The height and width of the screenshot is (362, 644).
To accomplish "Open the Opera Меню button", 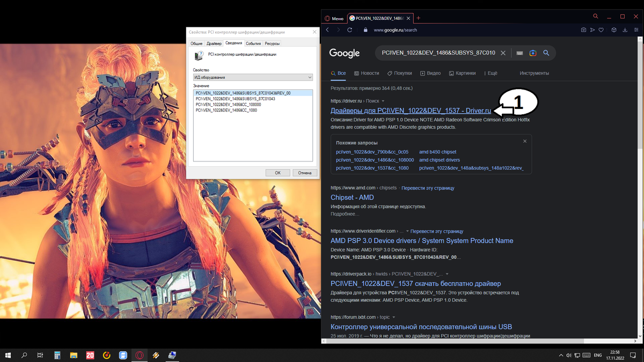I will tap(334, 18).
